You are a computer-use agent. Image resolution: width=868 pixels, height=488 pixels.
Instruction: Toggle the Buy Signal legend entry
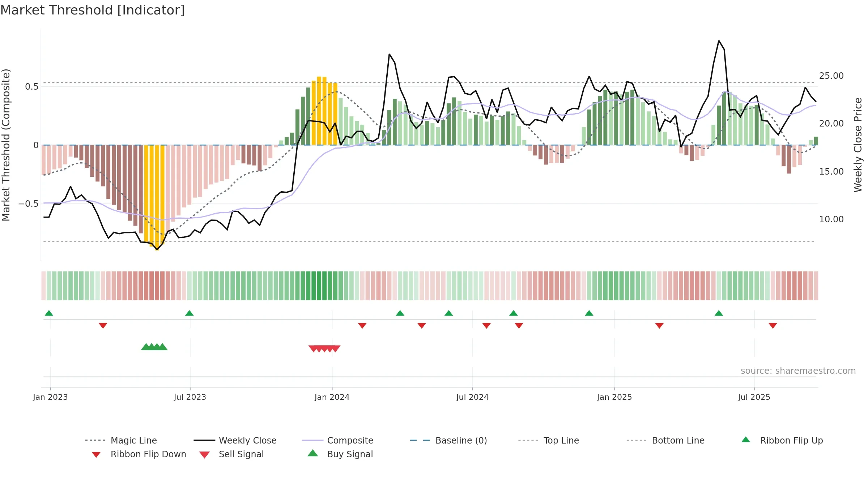(x=340, y=454)
